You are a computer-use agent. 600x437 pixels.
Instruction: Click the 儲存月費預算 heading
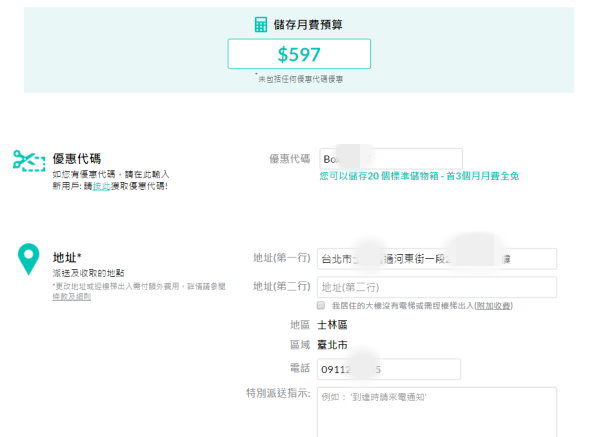[x=308, y=24]
